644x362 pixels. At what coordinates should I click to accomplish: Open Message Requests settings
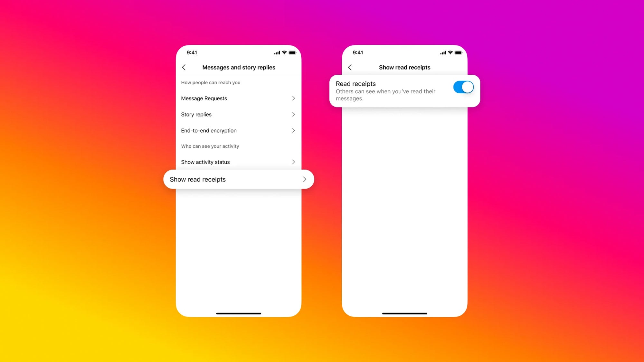point(239,98)
